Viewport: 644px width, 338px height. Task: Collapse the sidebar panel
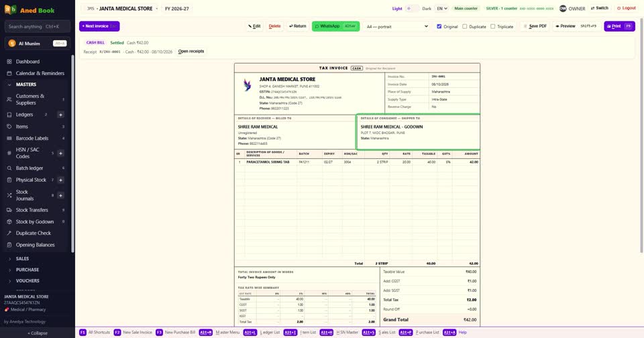click(38, 333)
